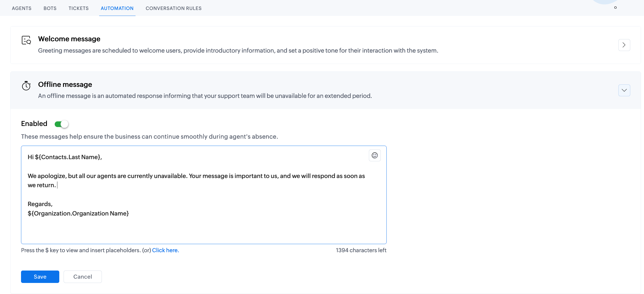Screen dimensions: 644x294
Task: Select the Automation tab
Action: coord(117,8)
